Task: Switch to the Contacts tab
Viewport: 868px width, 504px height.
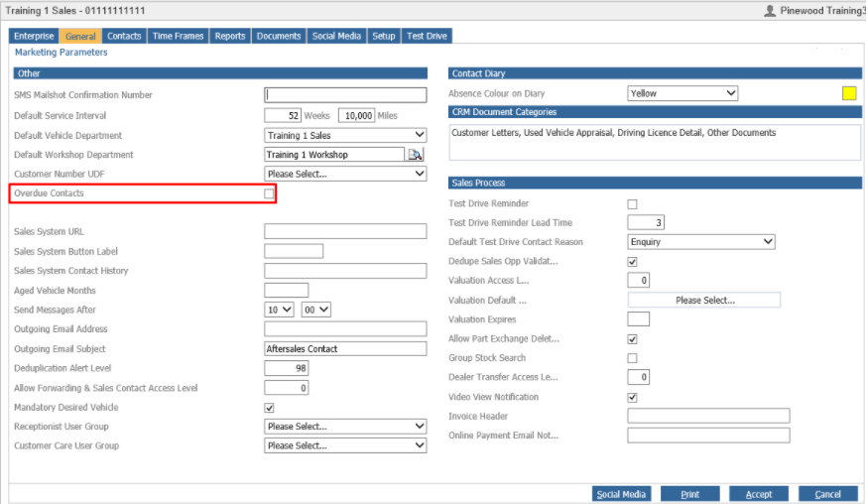Action: coord(124,36)
